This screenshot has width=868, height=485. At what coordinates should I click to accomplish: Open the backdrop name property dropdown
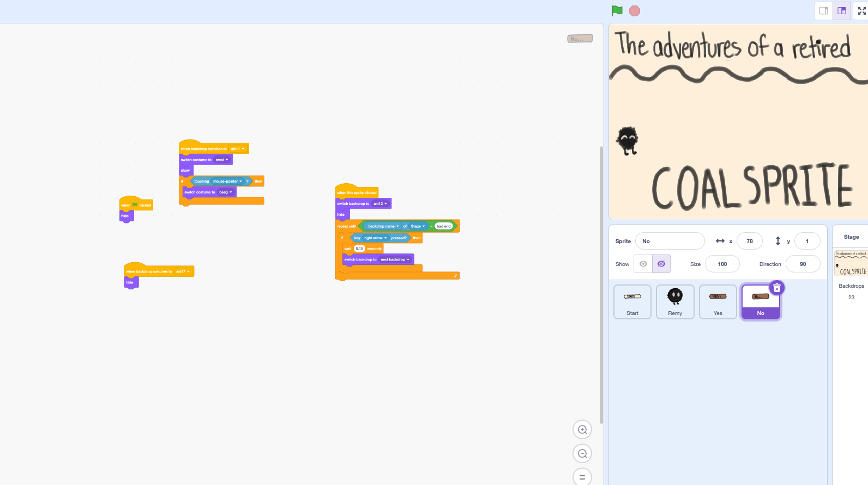click(383, 226)
